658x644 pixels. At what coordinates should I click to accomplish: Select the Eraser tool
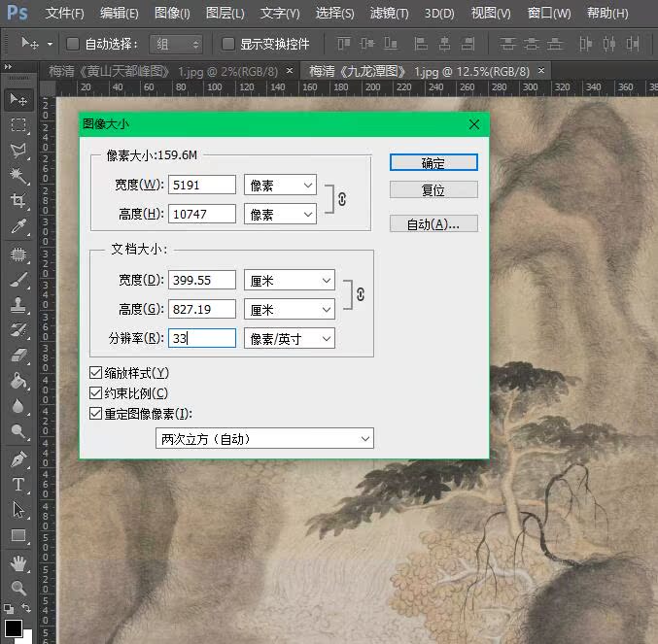(x=18, y=356)
